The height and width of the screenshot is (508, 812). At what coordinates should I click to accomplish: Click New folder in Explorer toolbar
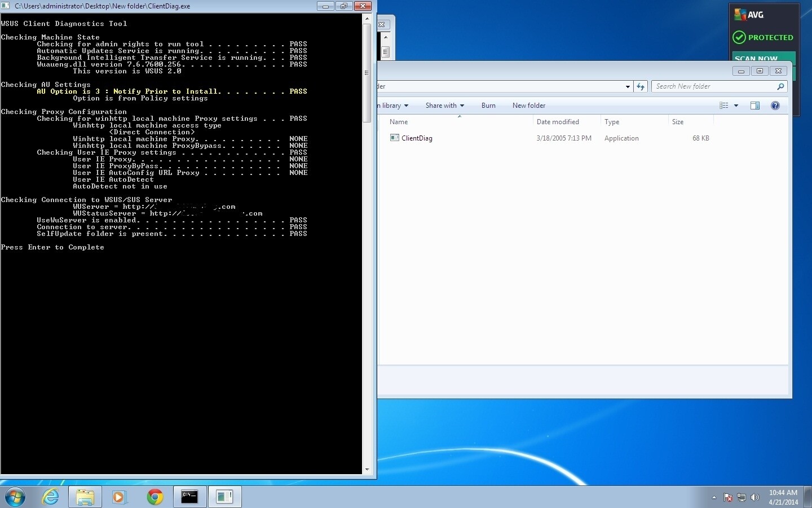[x=528, y=106]
